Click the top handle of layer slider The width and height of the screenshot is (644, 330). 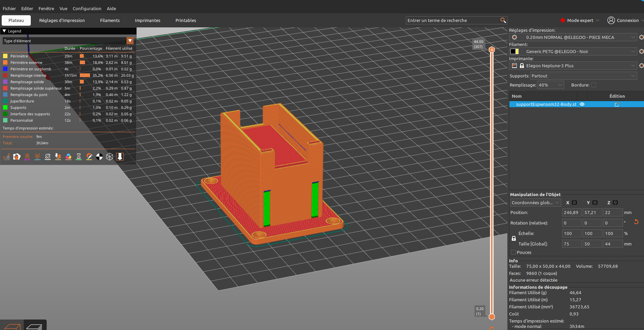492,50
